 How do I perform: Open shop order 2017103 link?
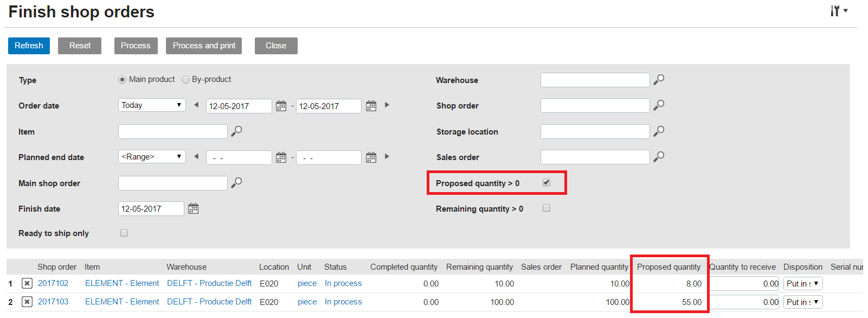click(x=53, y=302)
